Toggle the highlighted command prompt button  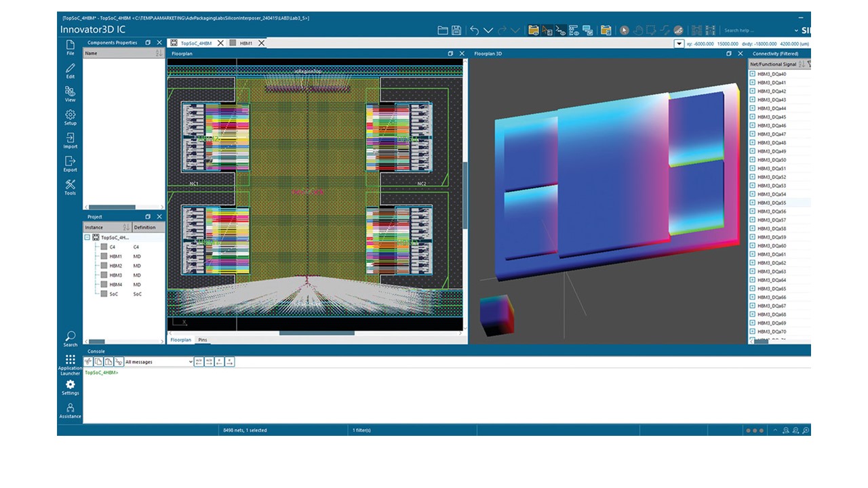(561, 30)
